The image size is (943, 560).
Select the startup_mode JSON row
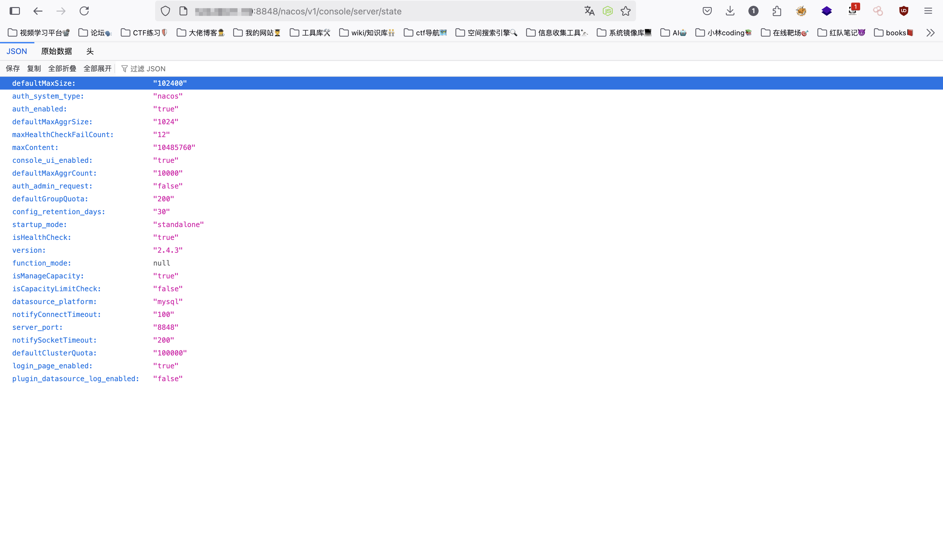[39, 224]
